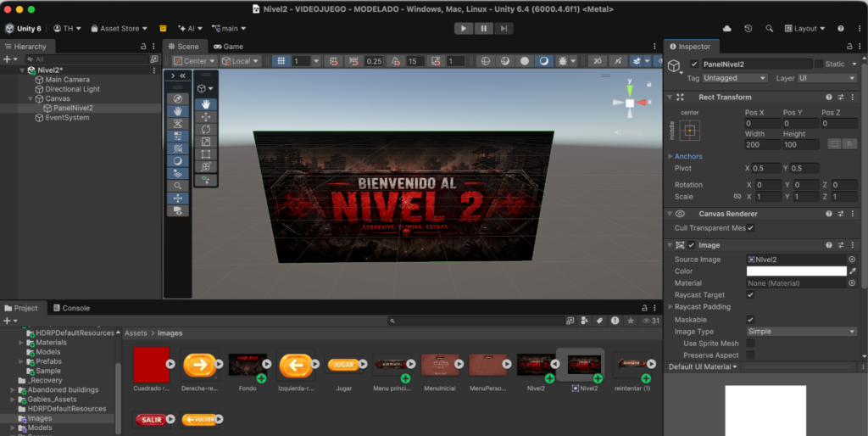Switch to the Game tab

pos(228,47)
